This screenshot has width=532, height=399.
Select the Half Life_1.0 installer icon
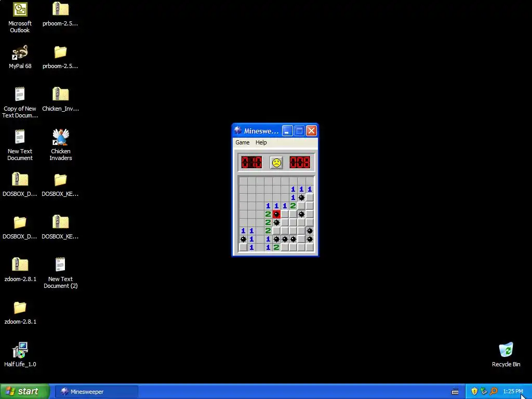tap(20, 350)
